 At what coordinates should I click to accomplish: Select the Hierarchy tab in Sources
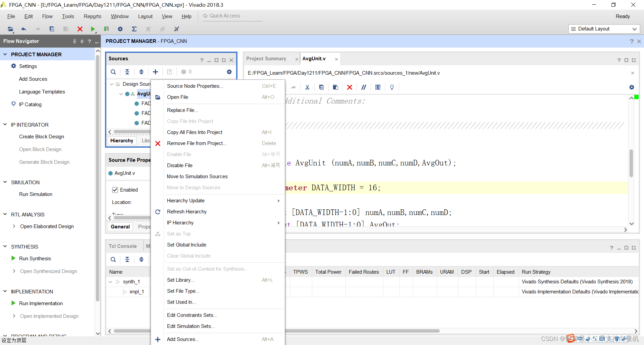122,141
